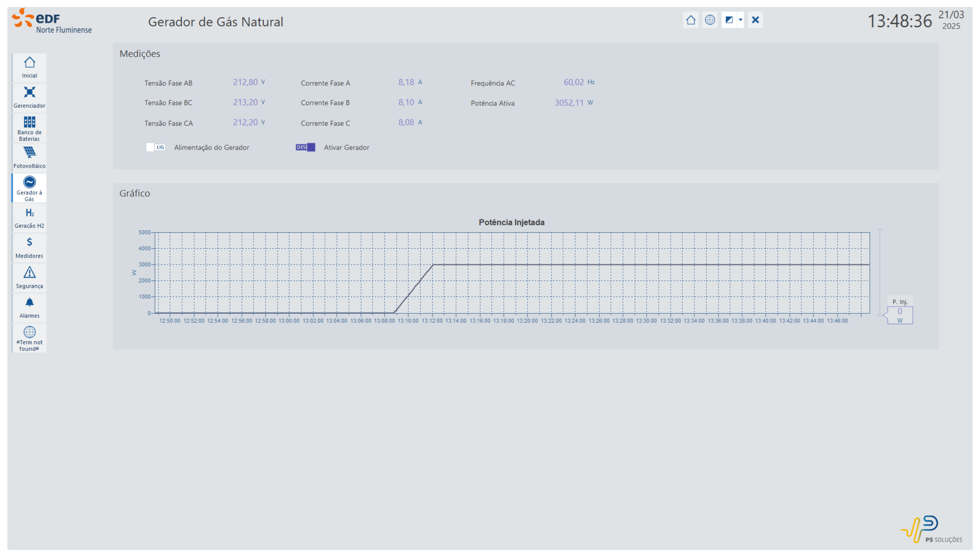
Task: Go to Banco de Baterias screen
Action: pyautogui.click(x=29, y=128)
